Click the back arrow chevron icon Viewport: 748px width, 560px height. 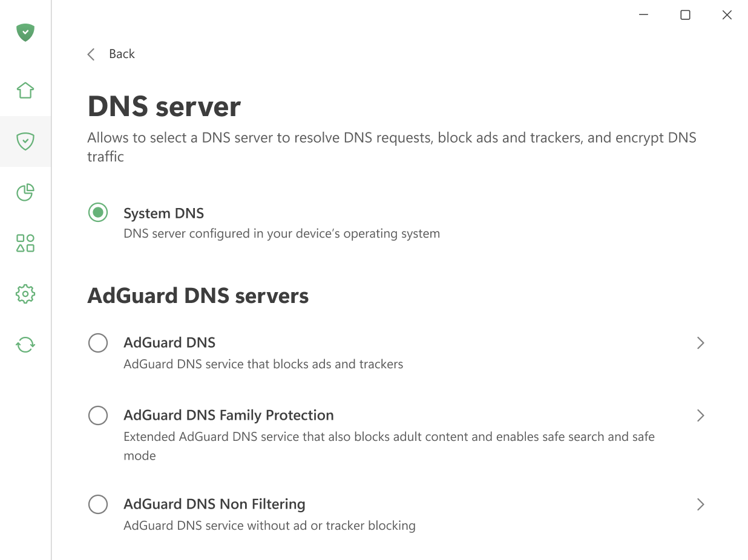[x=91, y=54]
